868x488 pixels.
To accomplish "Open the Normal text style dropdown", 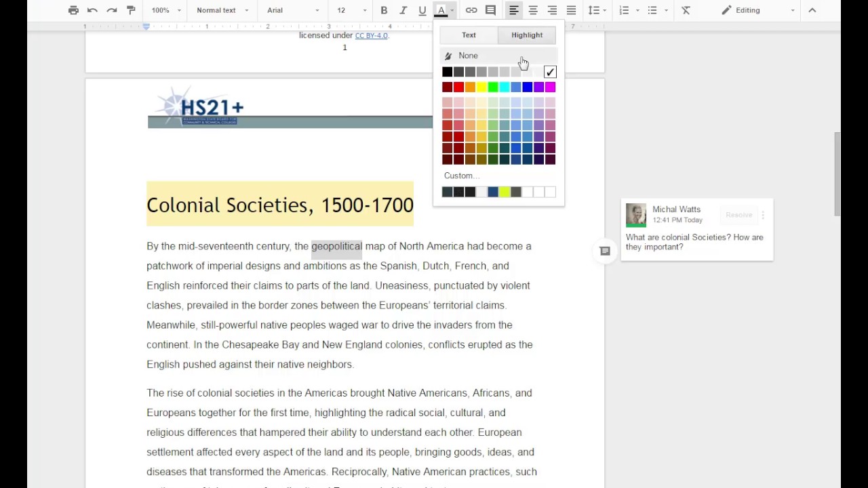I will coord(222,10).
